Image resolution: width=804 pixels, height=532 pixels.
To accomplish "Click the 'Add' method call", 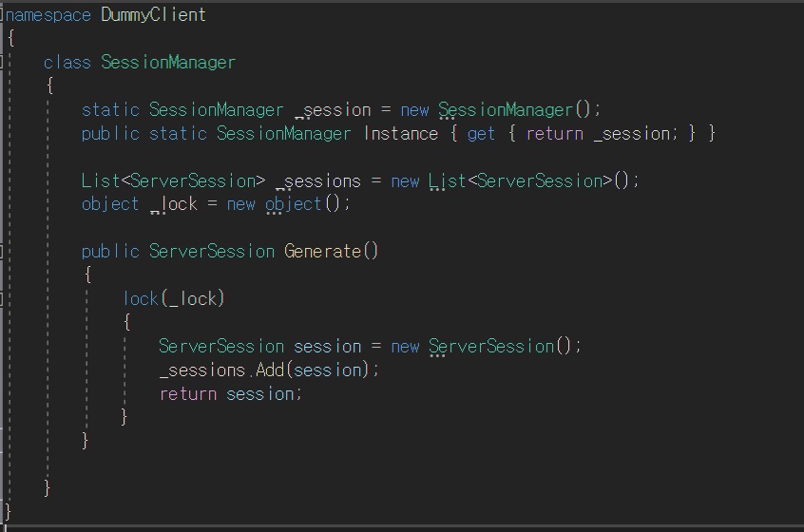I will [270, 370].
